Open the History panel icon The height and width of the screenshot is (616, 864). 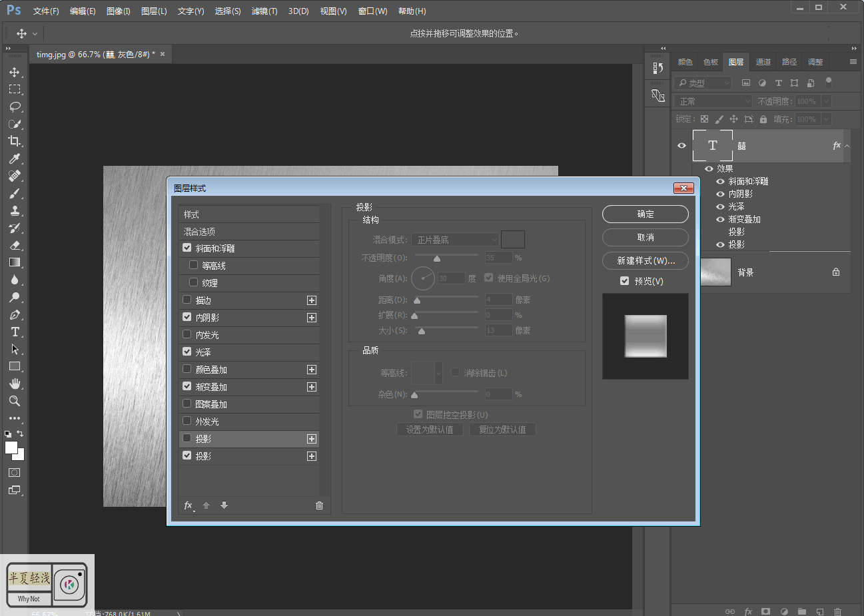[658, 68]
